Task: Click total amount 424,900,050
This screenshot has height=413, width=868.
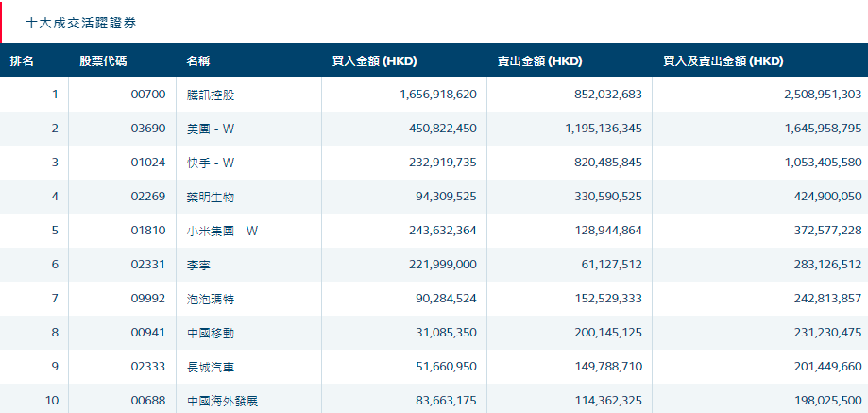Action: tap(826, 197)
